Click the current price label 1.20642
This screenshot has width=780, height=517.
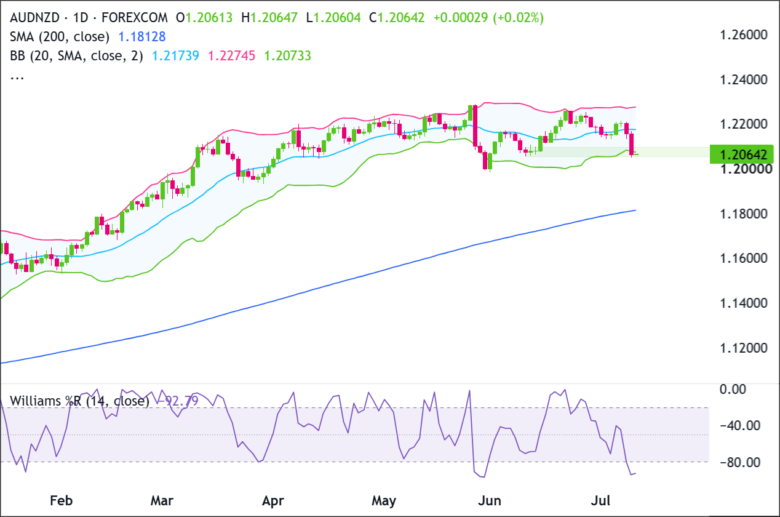pyautogui.click(x=742, y=155)
